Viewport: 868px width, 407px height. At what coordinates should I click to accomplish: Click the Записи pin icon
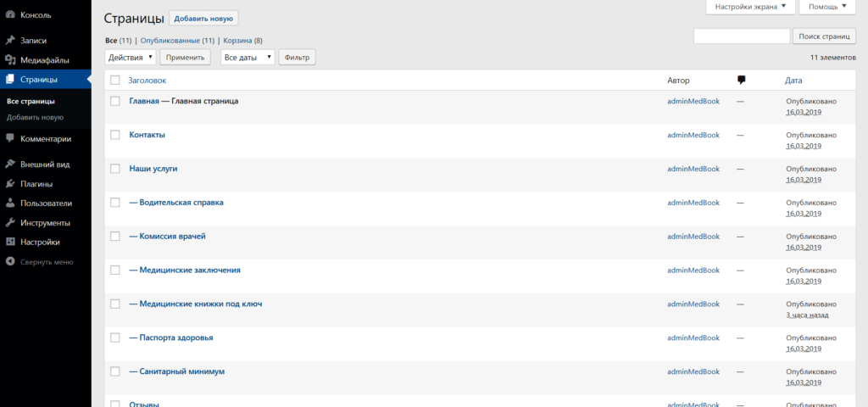click(x=9, y=41)
